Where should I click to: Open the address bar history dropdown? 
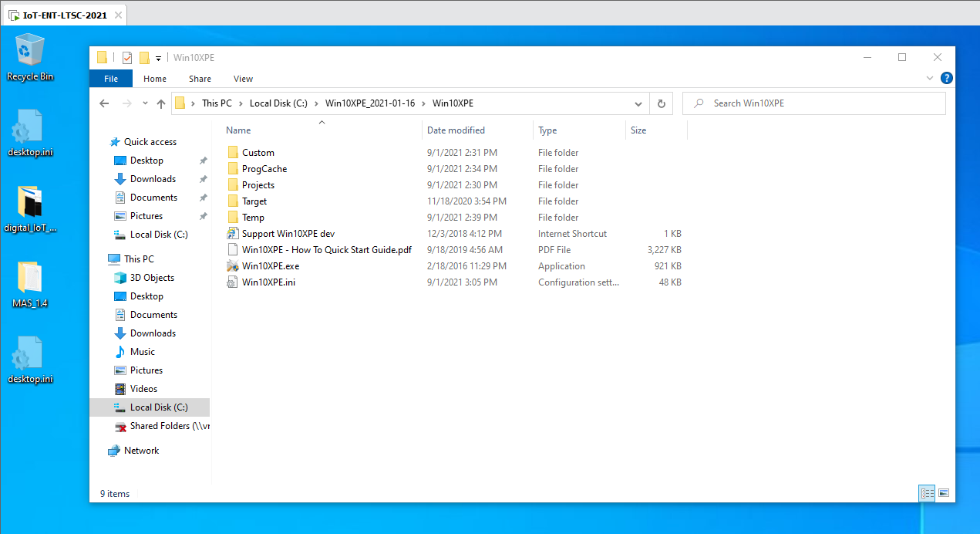(638, 103)
